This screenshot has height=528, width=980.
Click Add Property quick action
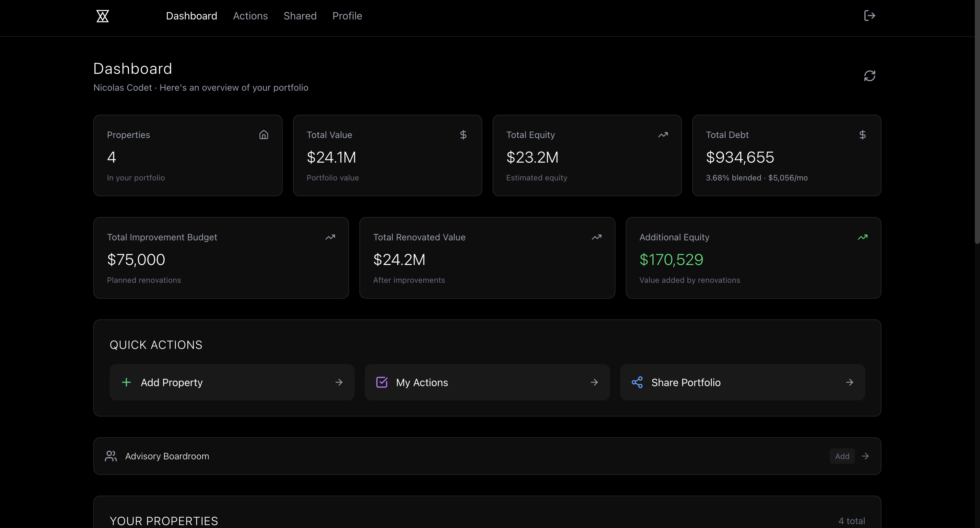[232, 382]
